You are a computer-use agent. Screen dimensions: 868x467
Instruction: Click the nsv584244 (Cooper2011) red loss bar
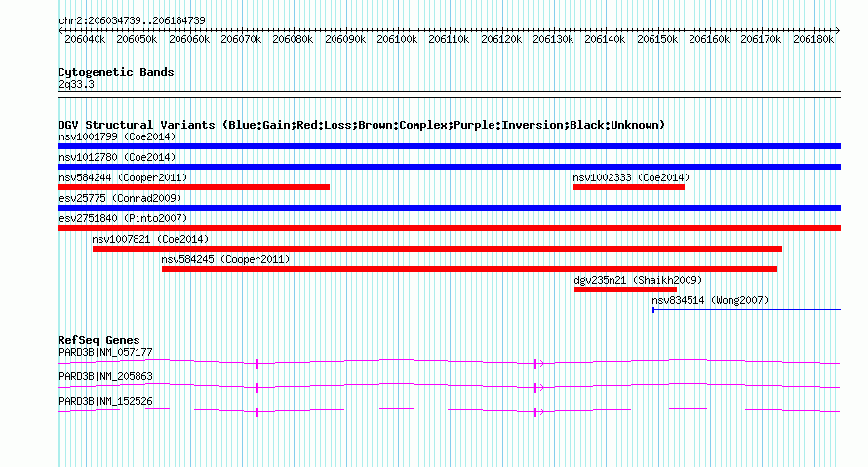click(194, 187)
